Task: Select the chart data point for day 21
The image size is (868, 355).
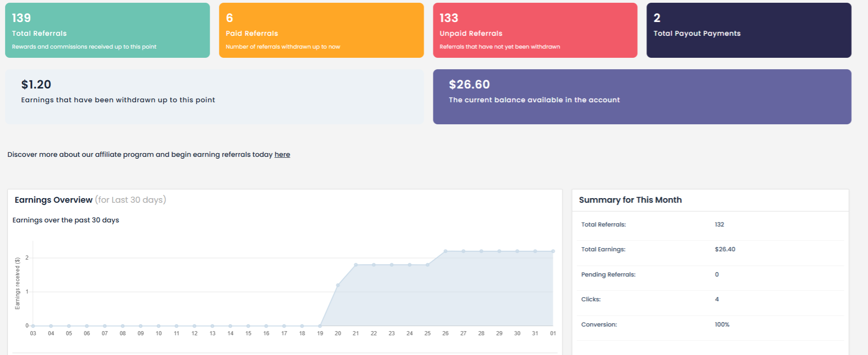Action: [356, 265]
